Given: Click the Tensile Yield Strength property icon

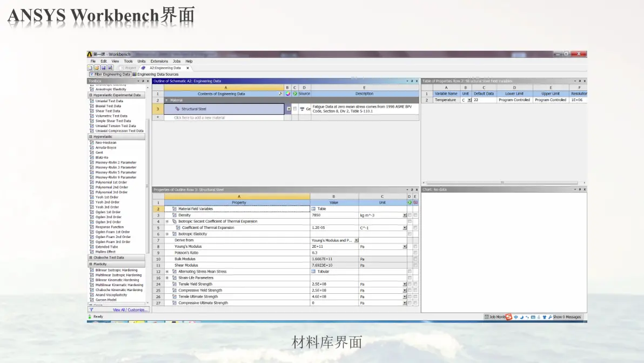Looking at the screenshot, I should [x=175, y=284].
